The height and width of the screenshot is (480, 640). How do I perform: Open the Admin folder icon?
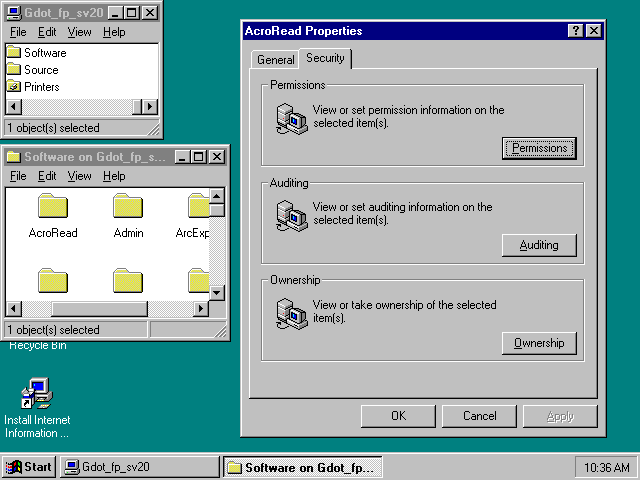point(128,206)
